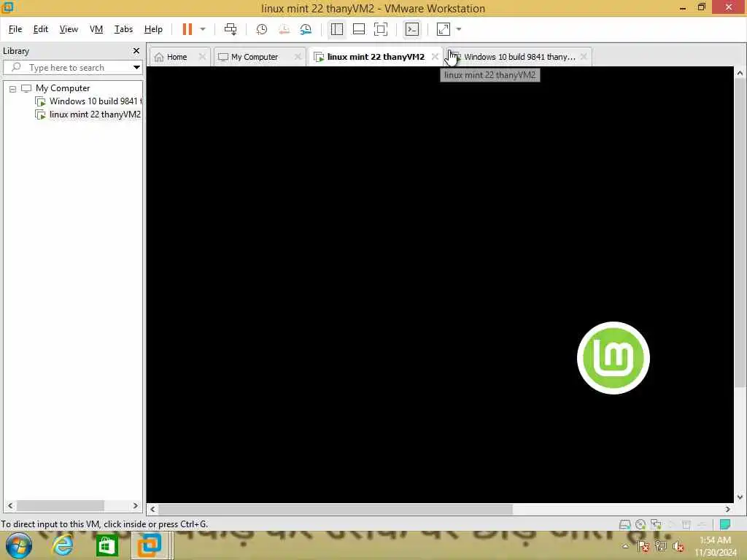Open the Windows Store taskbar icon

click(107, 545)
